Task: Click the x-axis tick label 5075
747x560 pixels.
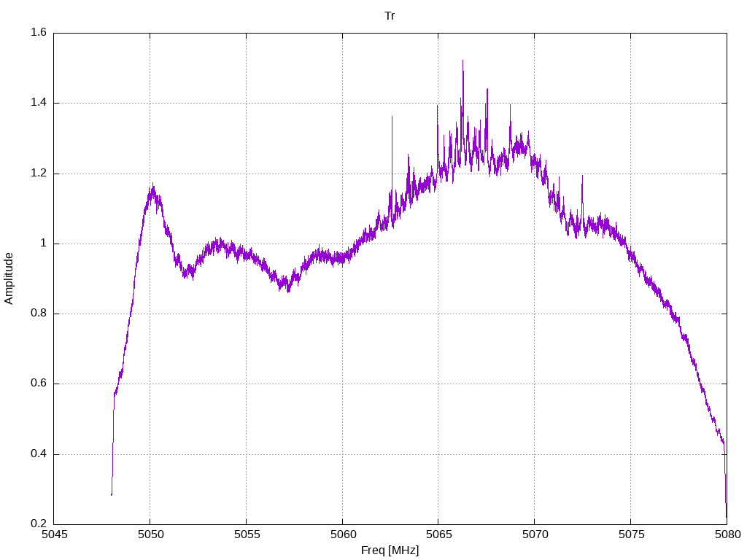Action: point(631,534)
